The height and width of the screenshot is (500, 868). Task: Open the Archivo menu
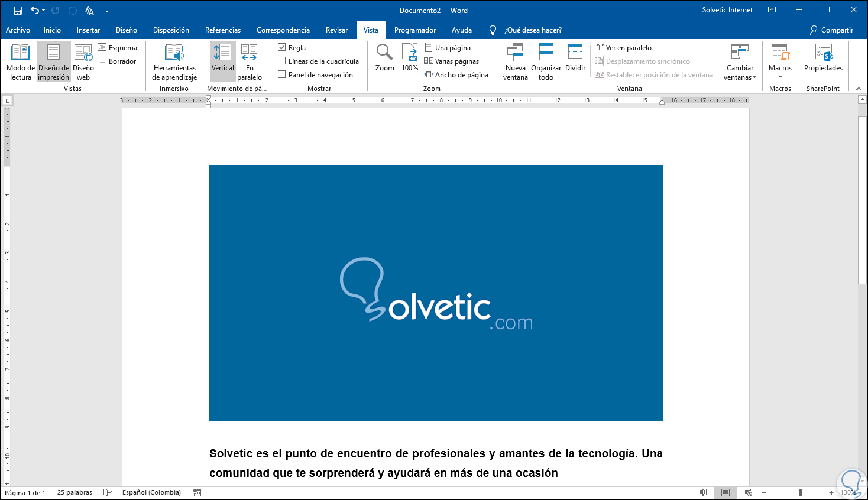pos(18,30)
